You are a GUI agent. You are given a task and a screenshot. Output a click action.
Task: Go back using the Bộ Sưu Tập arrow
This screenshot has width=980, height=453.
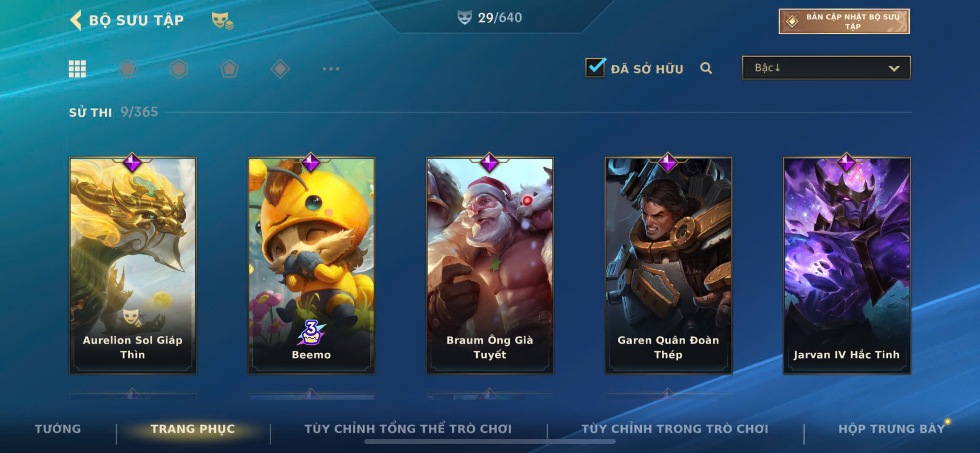(76, 20)
